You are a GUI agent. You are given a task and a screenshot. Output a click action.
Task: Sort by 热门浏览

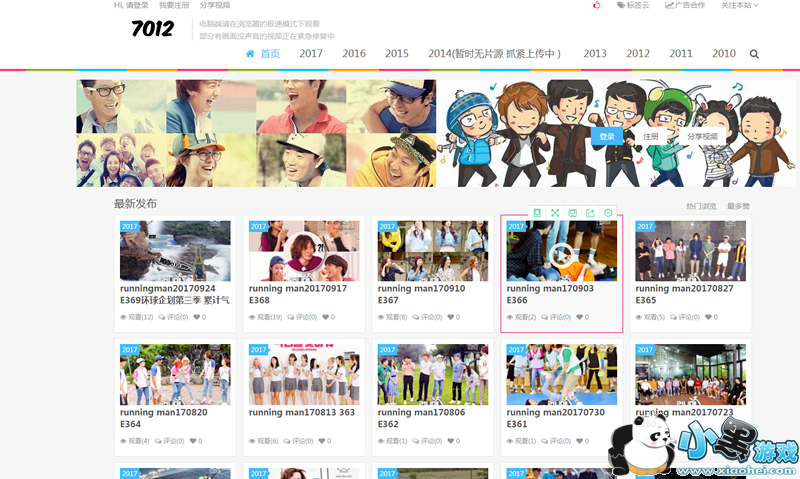pyautogui.click(x=701, y=206)
